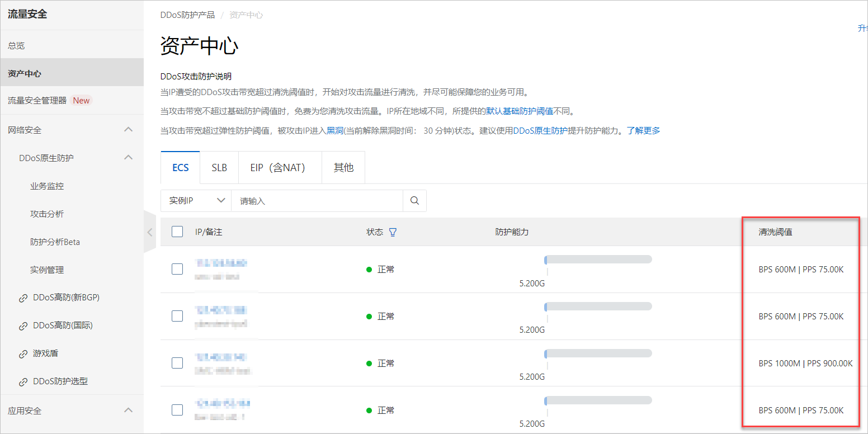Screen dimensions: 868x434
Task: Click link icon beside DDoS防护选型
Action: pyautogui.click(x=23, y=382)
